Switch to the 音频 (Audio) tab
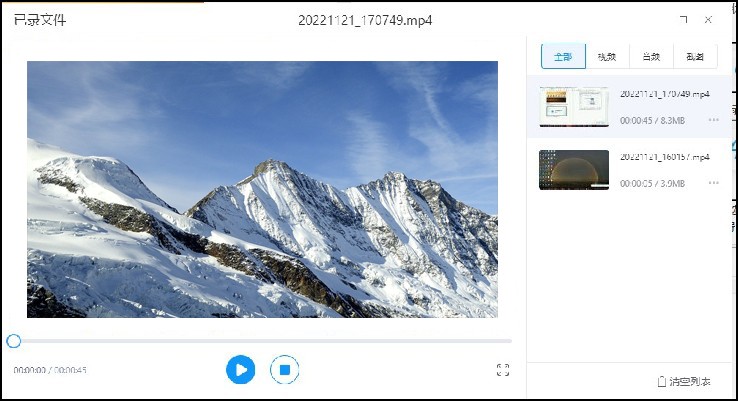This screenshot has width=738, height=401. pos(651,56)
